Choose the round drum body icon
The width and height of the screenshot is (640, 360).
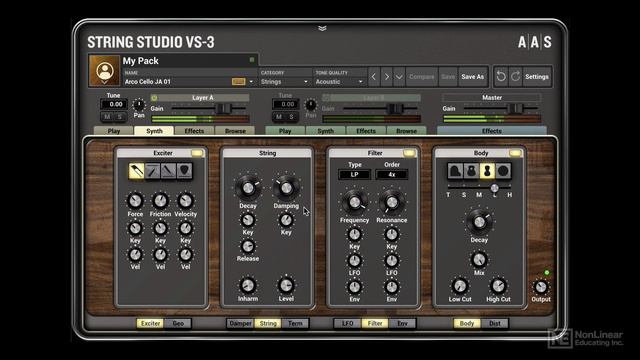coord(503,171)
